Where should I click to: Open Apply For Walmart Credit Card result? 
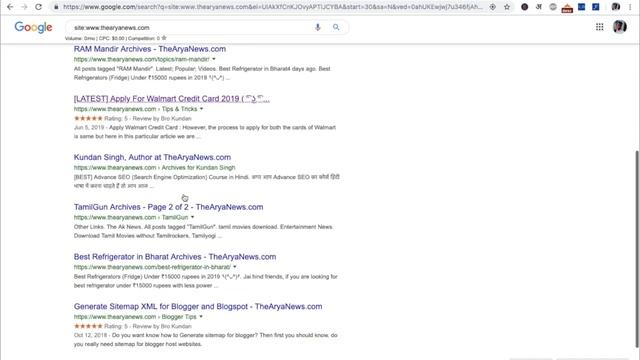[172, 99]
